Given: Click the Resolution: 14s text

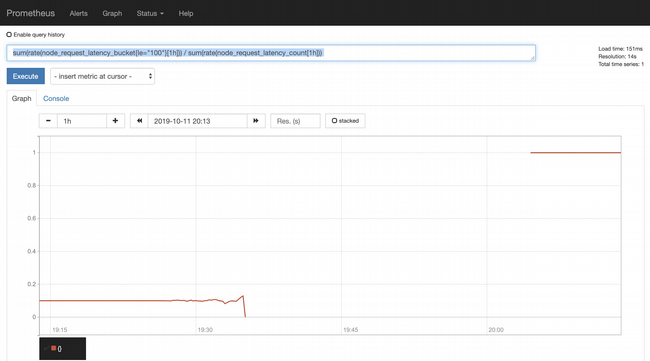Looking at the screenshot, I should click(617, 56).
